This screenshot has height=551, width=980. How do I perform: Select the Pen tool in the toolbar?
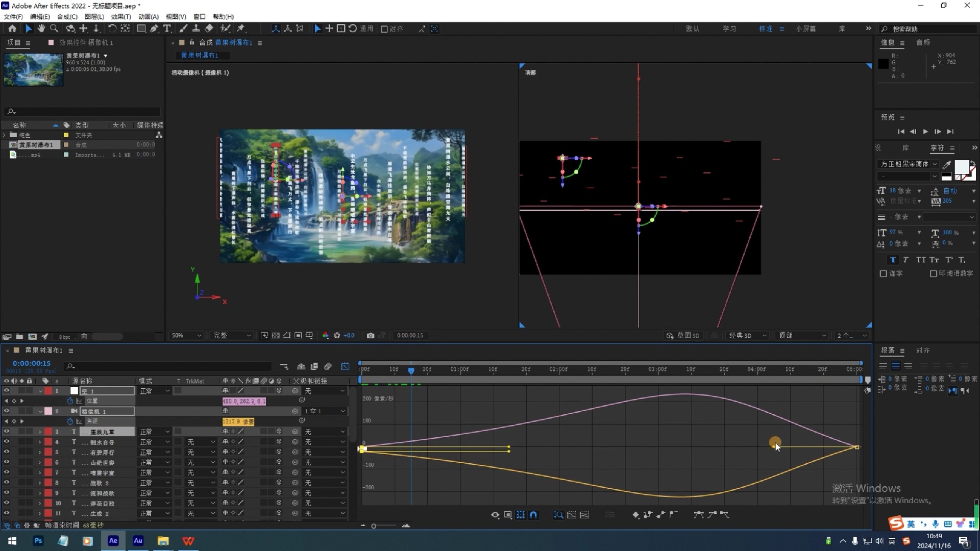click(154, 29)
